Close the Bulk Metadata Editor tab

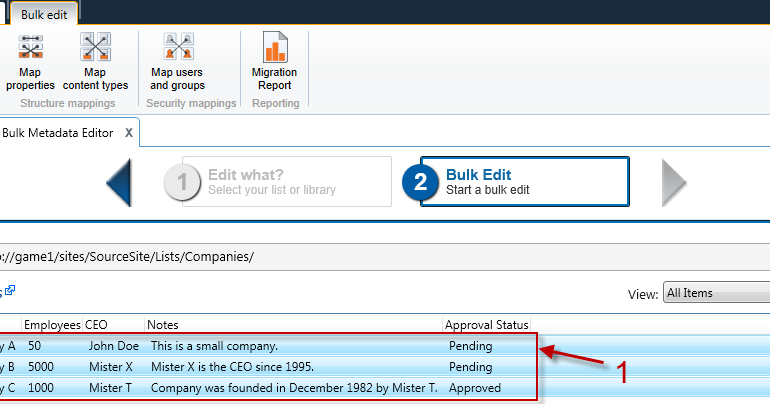pos(129,132)
